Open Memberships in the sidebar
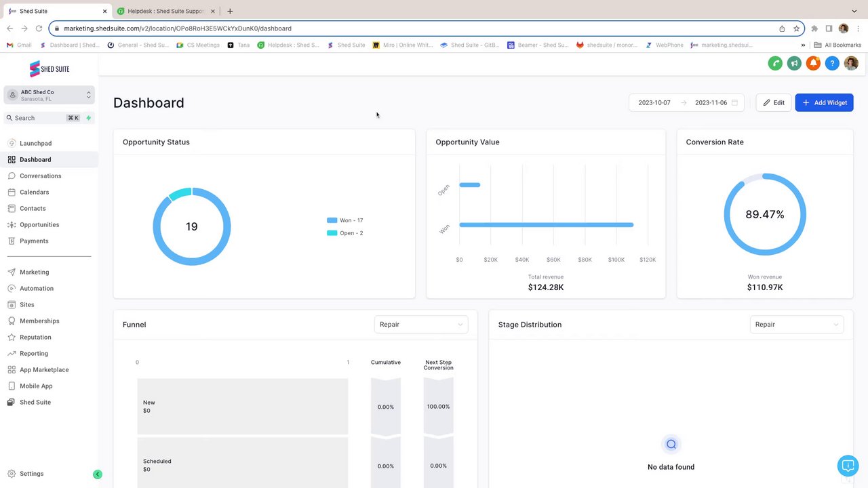868x488 pixels. click(x=49, y=321)
